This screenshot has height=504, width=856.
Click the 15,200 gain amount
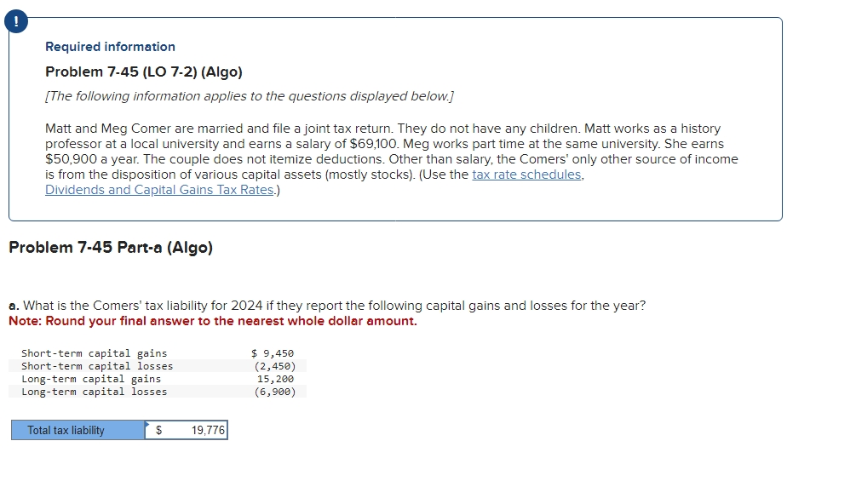276,379
